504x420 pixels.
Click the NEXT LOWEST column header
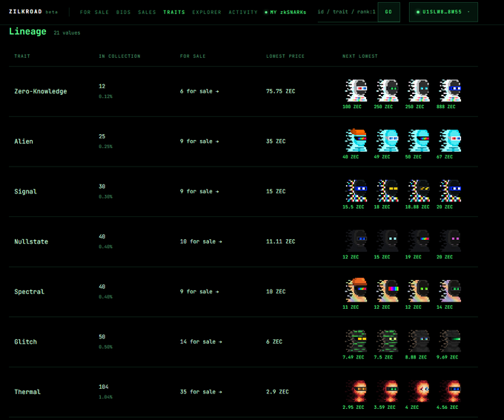(360, 56)
